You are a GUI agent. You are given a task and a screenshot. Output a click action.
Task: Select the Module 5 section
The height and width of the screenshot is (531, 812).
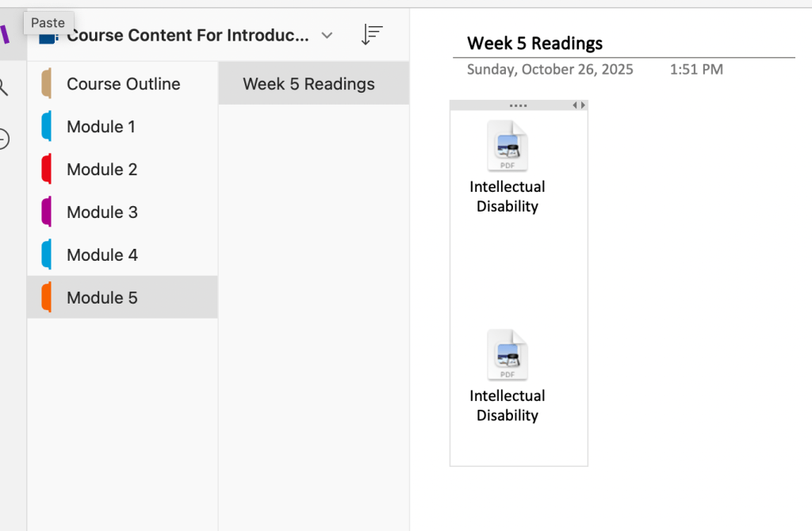(101, 298)
